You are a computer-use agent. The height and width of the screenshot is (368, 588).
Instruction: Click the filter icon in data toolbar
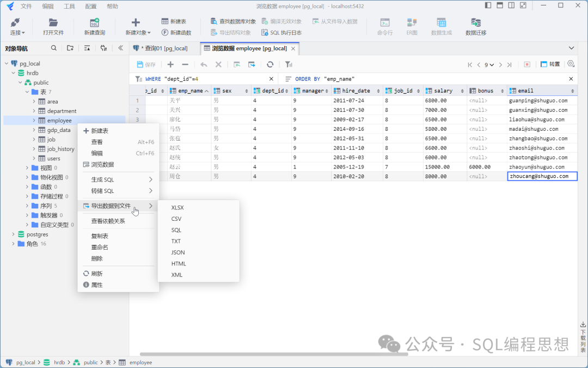coord(289,64)
